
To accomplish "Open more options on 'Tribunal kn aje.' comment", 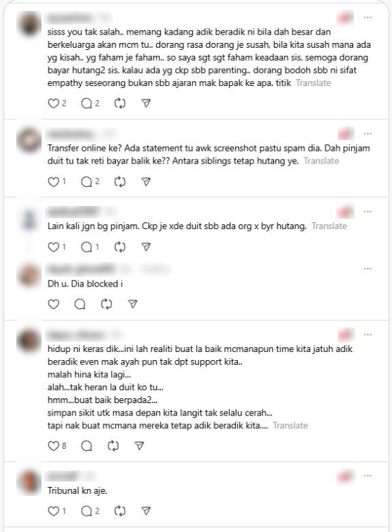I will (368, 475).
